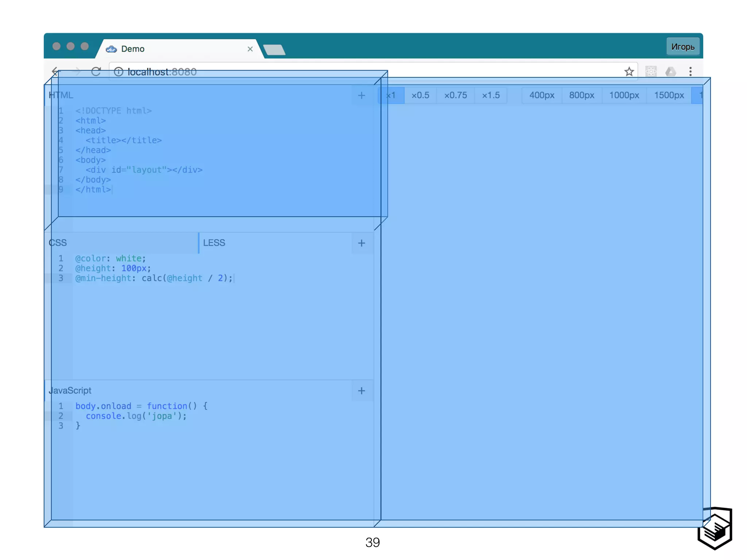Select the x0.75 zoom scale
The image size is (747, 560).
coord(455,96)
